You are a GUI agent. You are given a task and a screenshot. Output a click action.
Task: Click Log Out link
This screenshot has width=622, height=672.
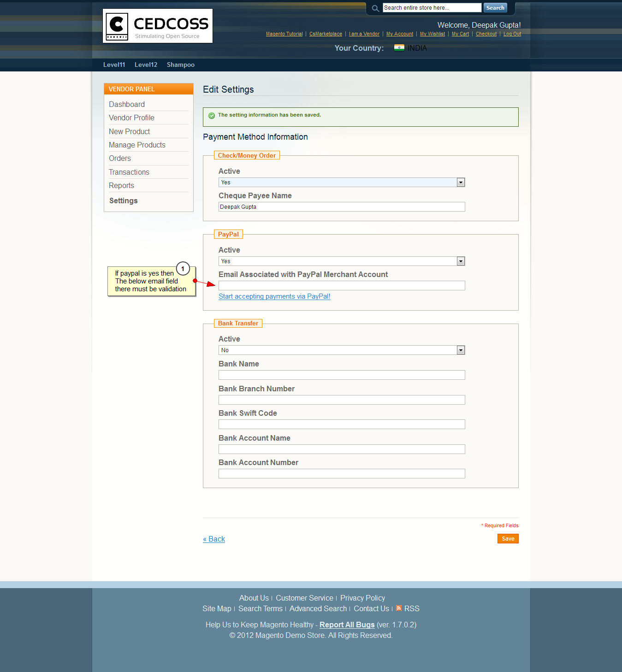tap(512, 34)
